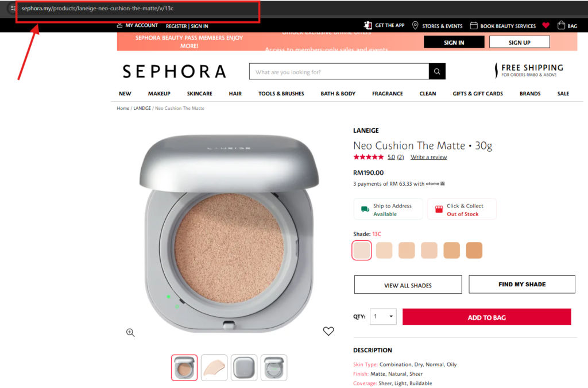588x388 pixels.
Task: Zoom the product image with magnifier icon
Action: pos(130,332)
